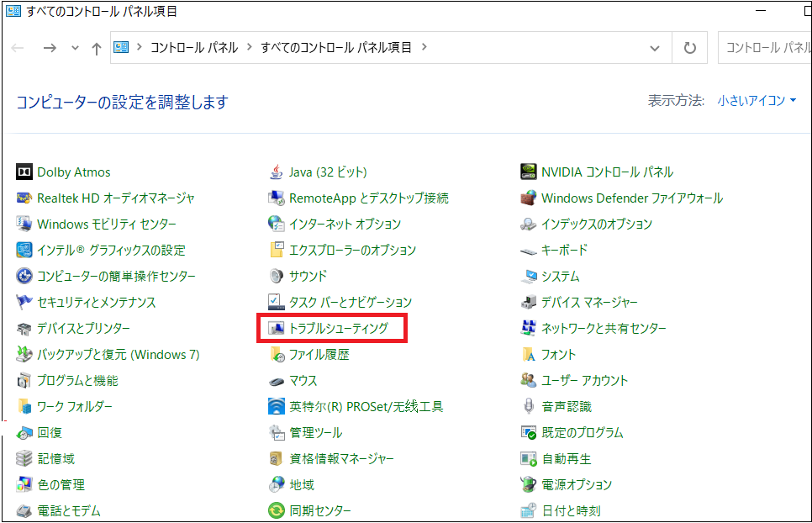
Task: Open the エクスプローラーのオプション icon
Action: [x=277, y=250]
